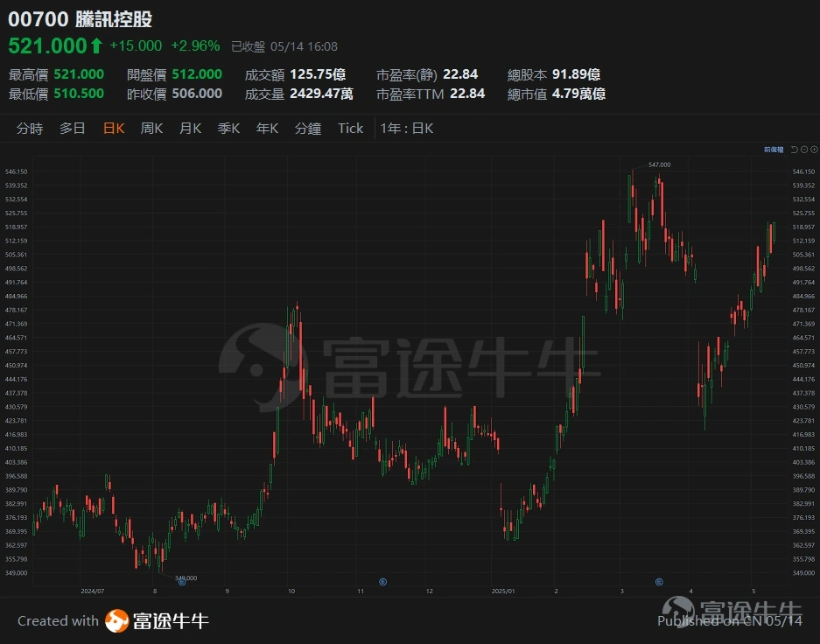Click the chart zoom-out minus icon
This screenshot has width=820, height=644.
click(x=804, y=150)
